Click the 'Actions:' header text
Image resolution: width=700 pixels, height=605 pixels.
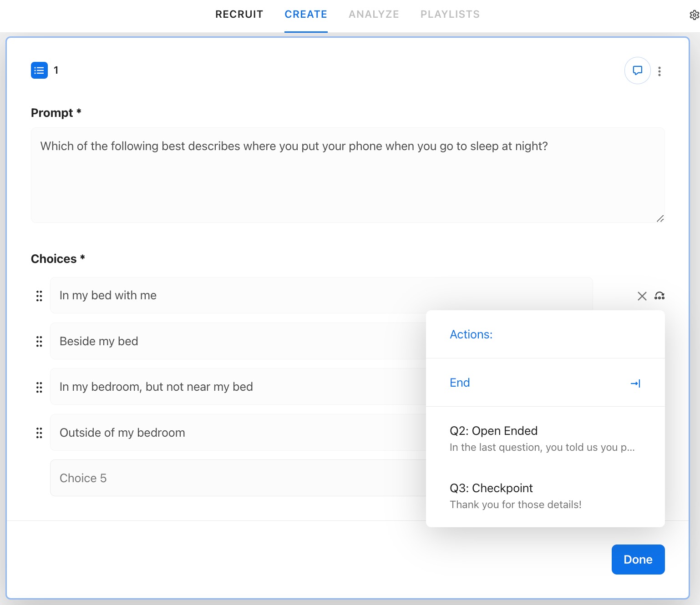coord(471,334)
